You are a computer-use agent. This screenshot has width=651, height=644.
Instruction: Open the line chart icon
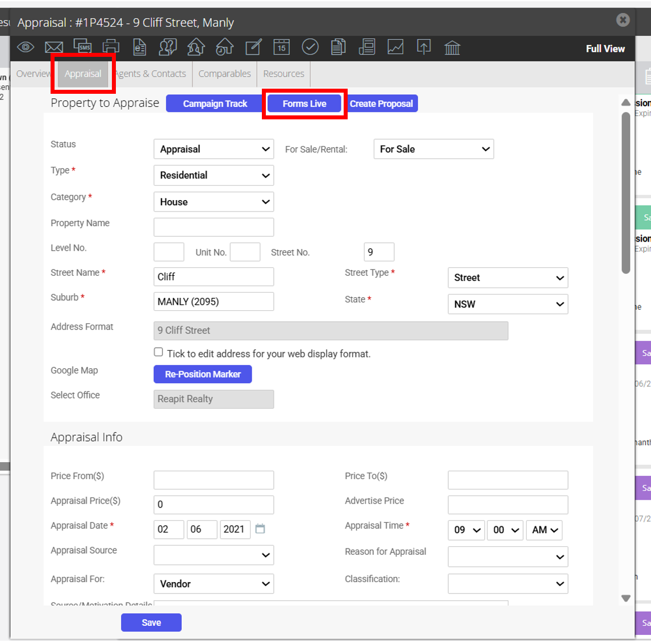point(395,47)
